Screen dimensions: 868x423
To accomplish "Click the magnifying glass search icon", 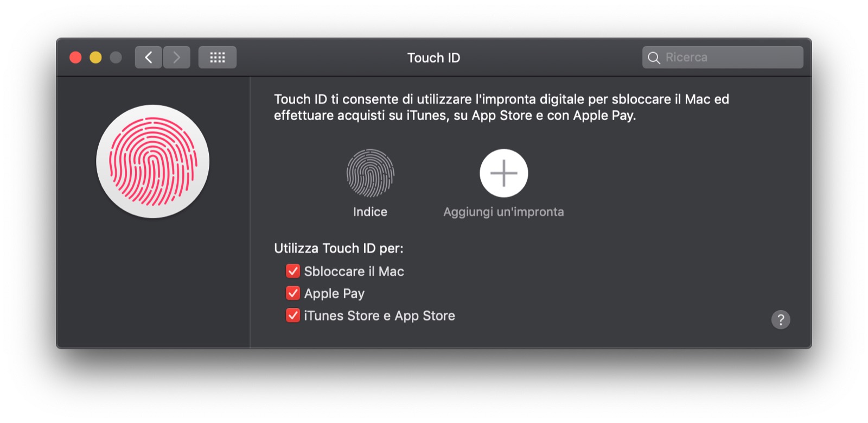I will [654, 58].
